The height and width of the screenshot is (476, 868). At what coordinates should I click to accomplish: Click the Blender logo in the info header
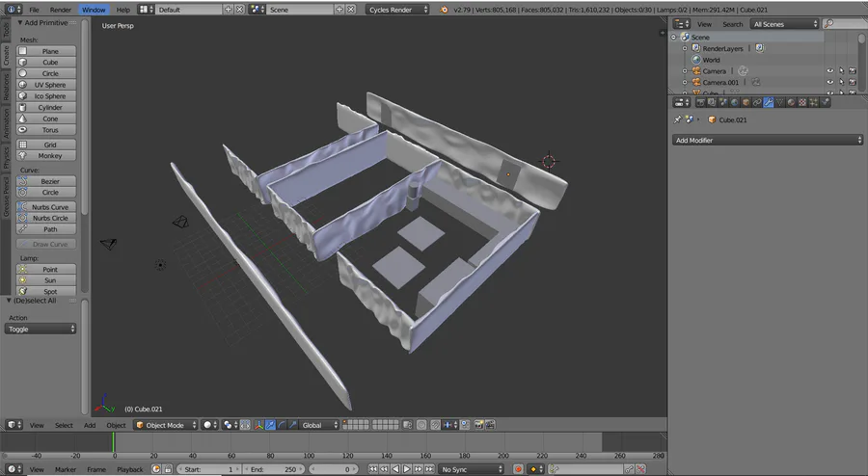click(x=444, y=10)
